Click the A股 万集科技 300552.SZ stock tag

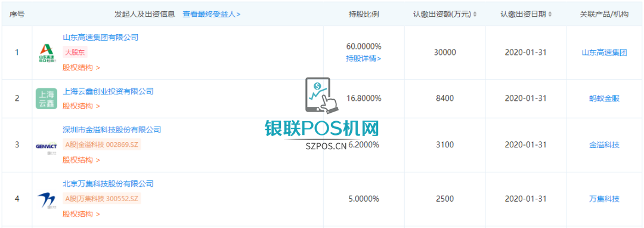102,199
